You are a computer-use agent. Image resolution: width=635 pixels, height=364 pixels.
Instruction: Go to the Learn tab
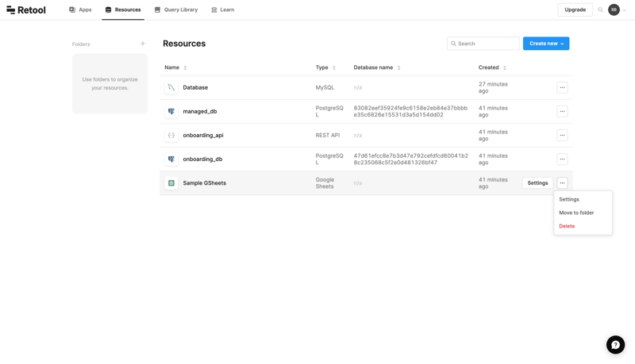223,10
